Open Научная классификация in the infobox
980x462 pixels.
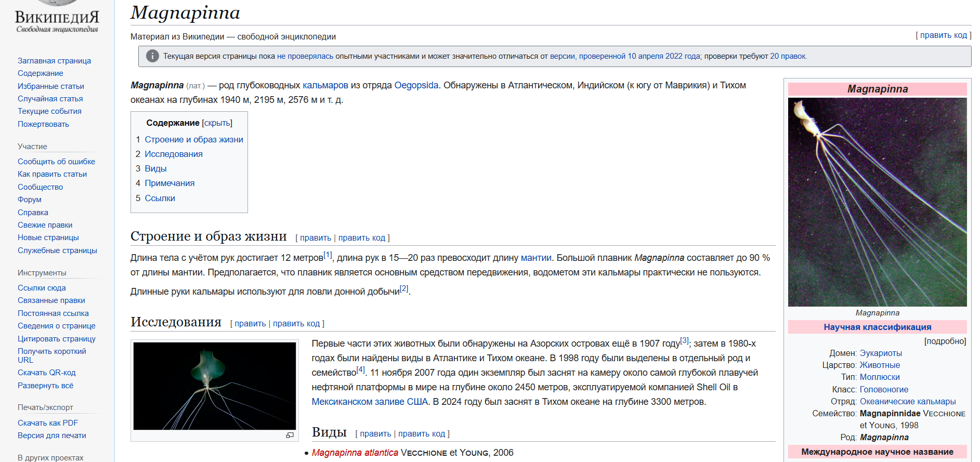pos(877,327)
